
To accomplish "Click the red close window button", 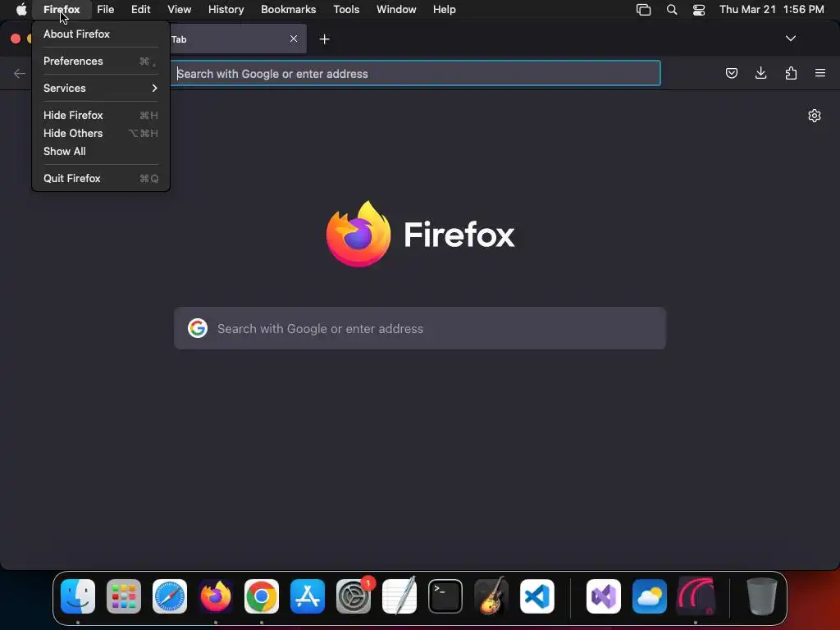I will click(x=16, y=39).
